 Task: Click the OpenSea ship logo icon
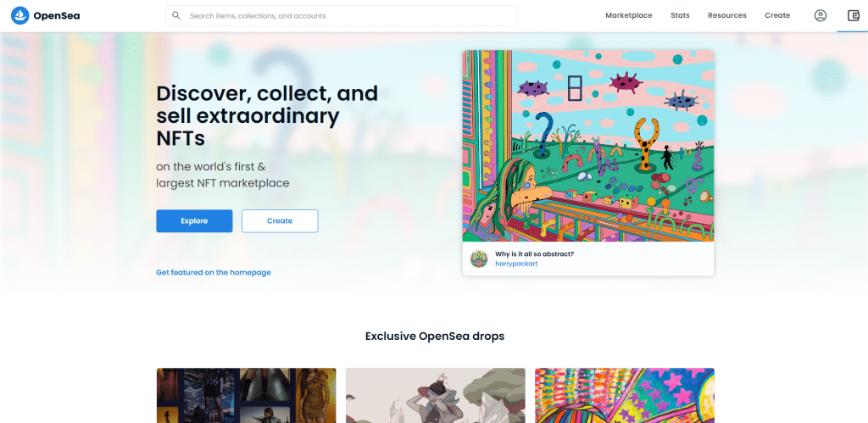[x=20, y=15]
